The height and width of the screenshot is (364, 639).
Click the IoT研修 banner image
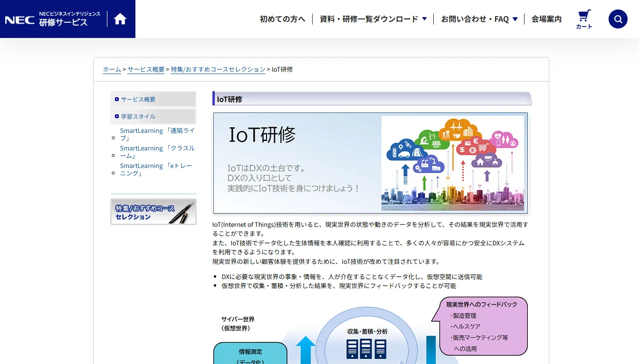tap(371, 163)
